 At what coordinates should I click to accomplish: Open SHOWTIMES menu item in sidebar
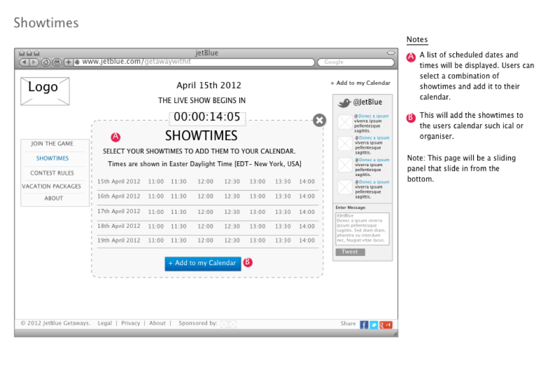pyautogui.click(x=52, y=158)
